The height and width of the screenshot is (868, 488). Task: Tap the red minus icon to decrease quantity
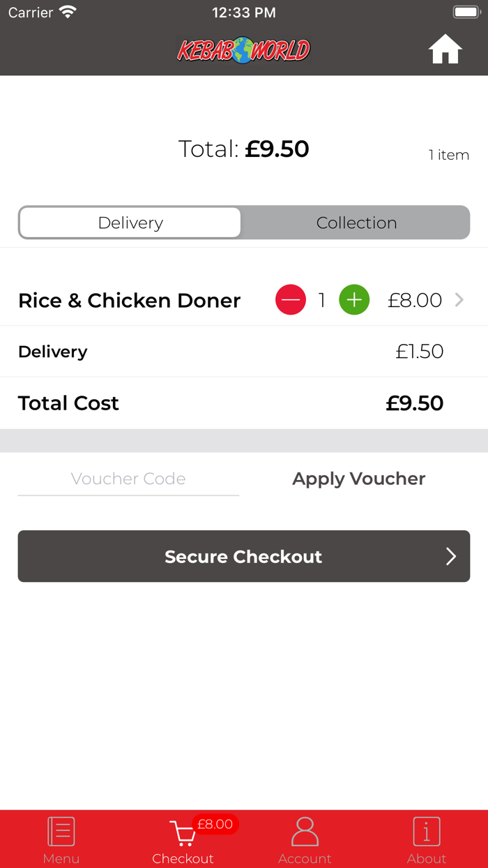click(x=291, y=299)
